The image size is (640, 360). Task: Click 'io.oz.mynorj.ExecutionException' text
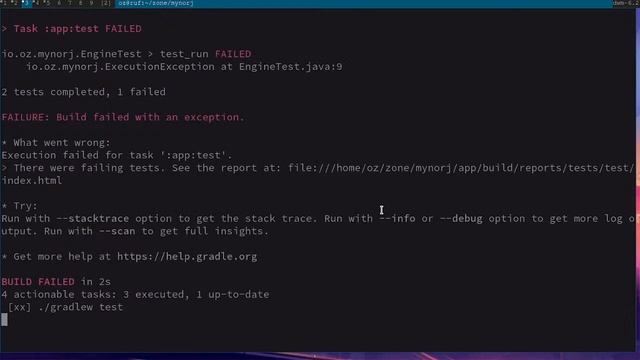pyautogui.click(x=120, y=67)
